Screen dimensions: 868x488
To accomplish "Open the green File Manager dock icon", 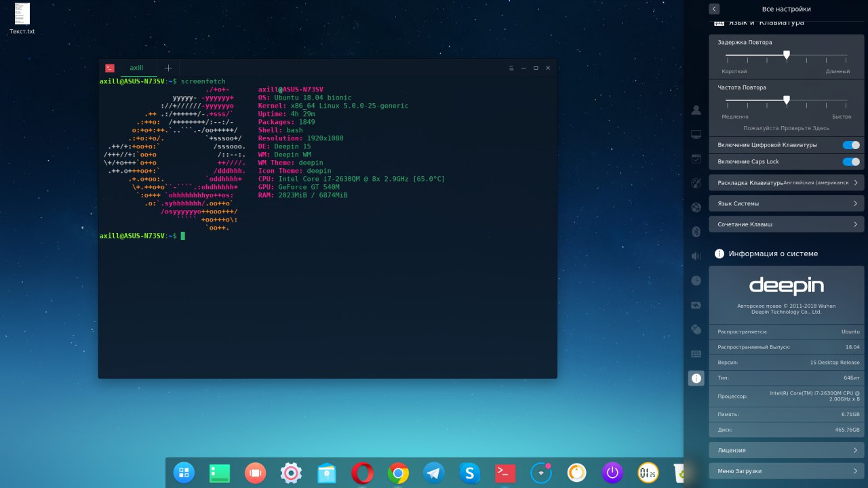I will point(220,472).
